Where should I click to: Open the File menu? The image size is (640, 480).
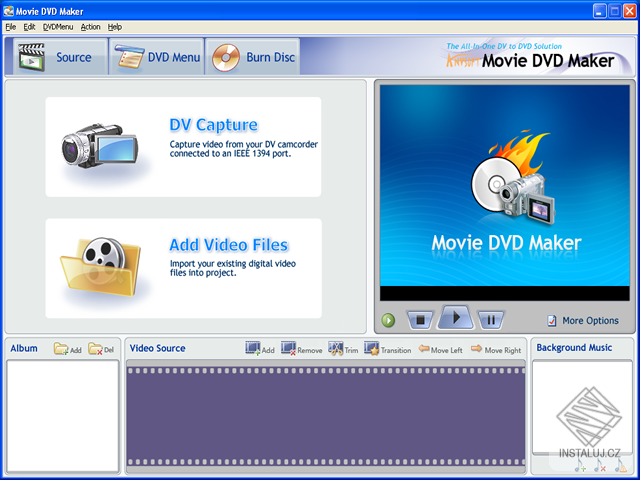tap(11, 27)
